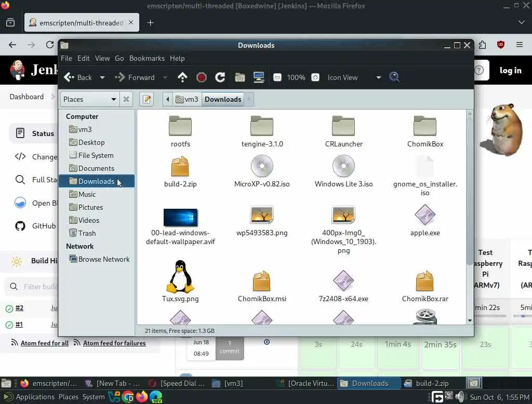Screen dimensions: 532x404
Task: Select the ChomikBox.msi package
Action: coord(262,286)
